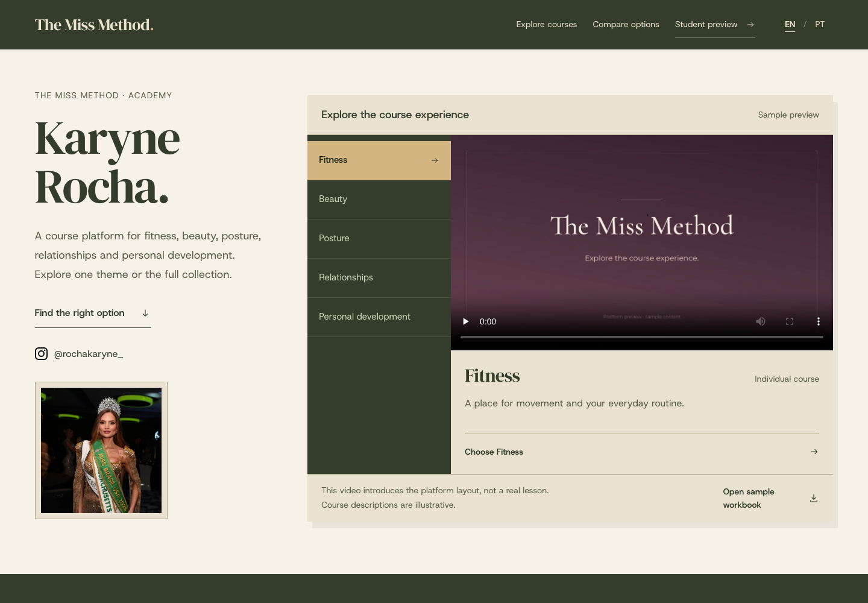
Task: Click the 0:00 video timestamp
Action: (488, 322)
